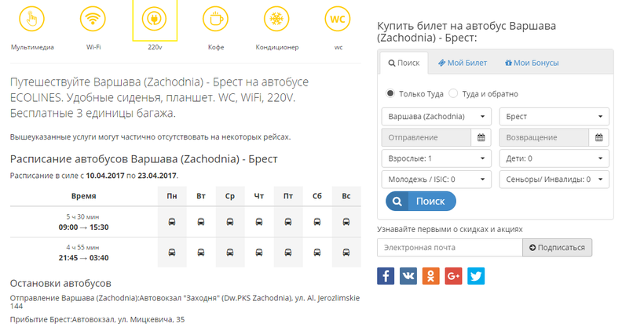Viewport: 644px width, 327px height.
Task: Click the Wi-Fi amenity icon
Action: 93,19
